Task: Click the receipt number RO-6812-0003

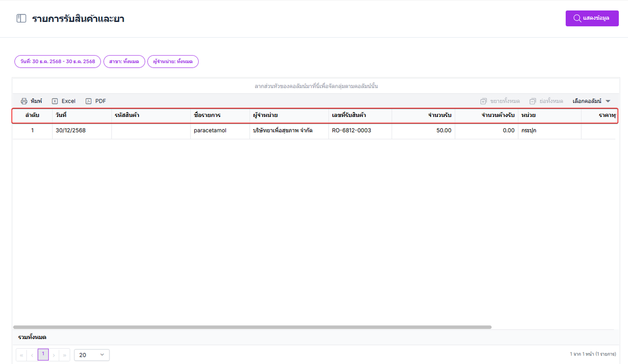Action: (x=360, y=131)
